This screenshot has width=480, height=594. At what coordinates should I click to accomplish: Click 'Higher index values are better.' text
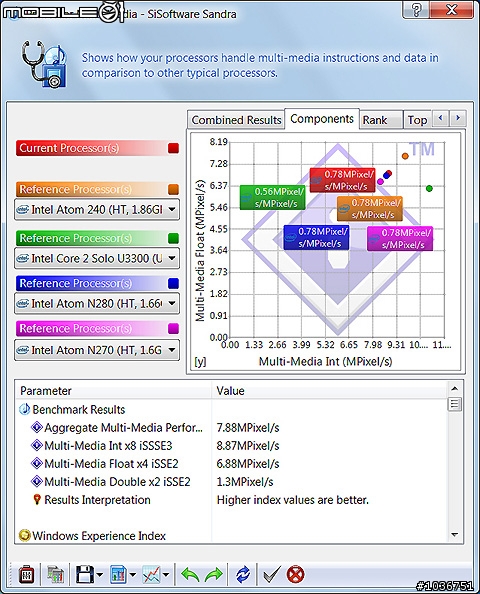pos(292,500)
